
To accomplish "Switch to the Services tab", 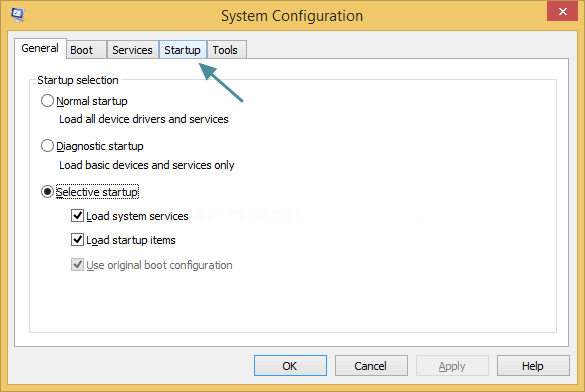I will click(x=132, y=50).
